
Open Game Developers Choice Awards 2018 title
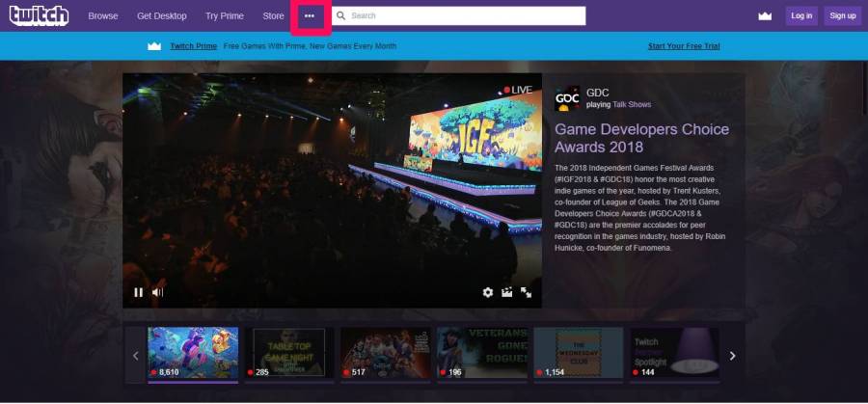click(641, 138)
